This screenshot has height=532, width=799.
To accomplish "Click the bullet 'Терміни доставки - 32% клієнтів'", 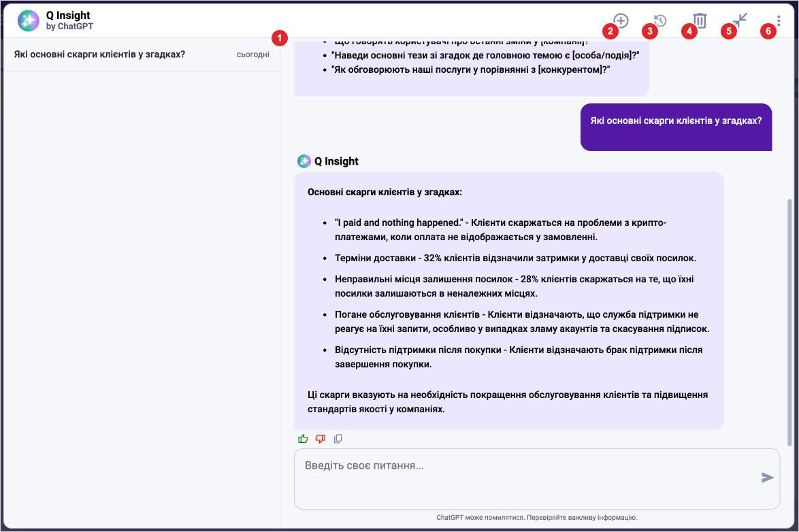I will pyautogui.click(x=515, y=258).
